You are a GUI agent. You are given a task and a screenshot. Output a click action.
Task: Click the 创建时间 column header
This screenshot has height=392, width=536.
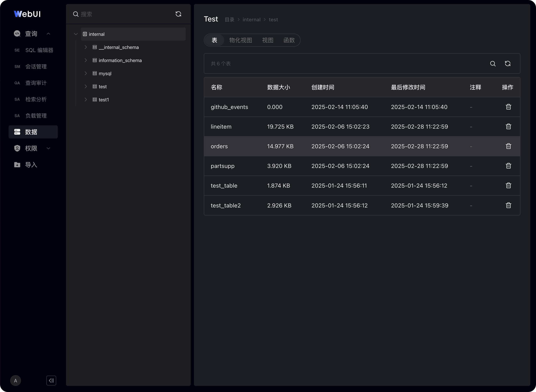click(x=323, y=87)
